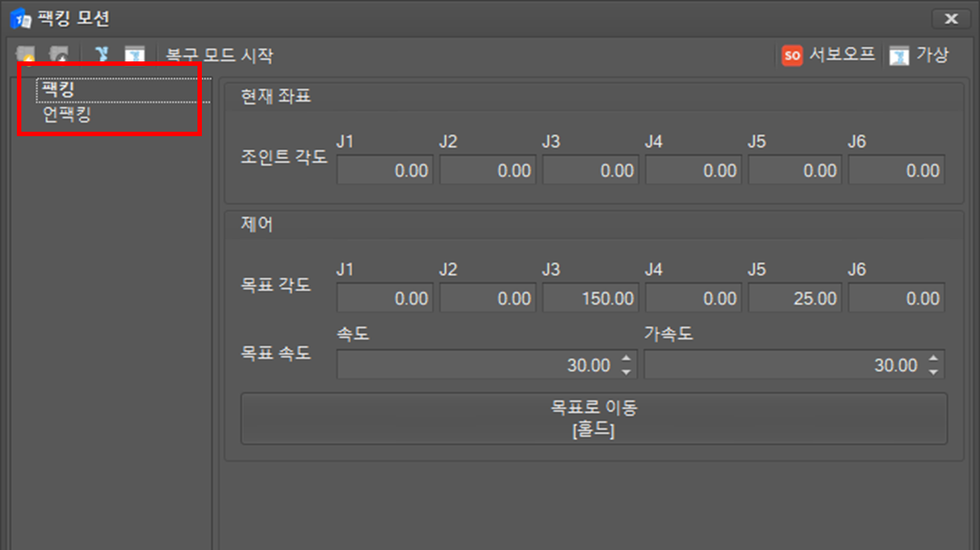The height and width of the screenshot is (550, 980).
Task: Click the blue robot arm toolbar icon
Action: 102,55
